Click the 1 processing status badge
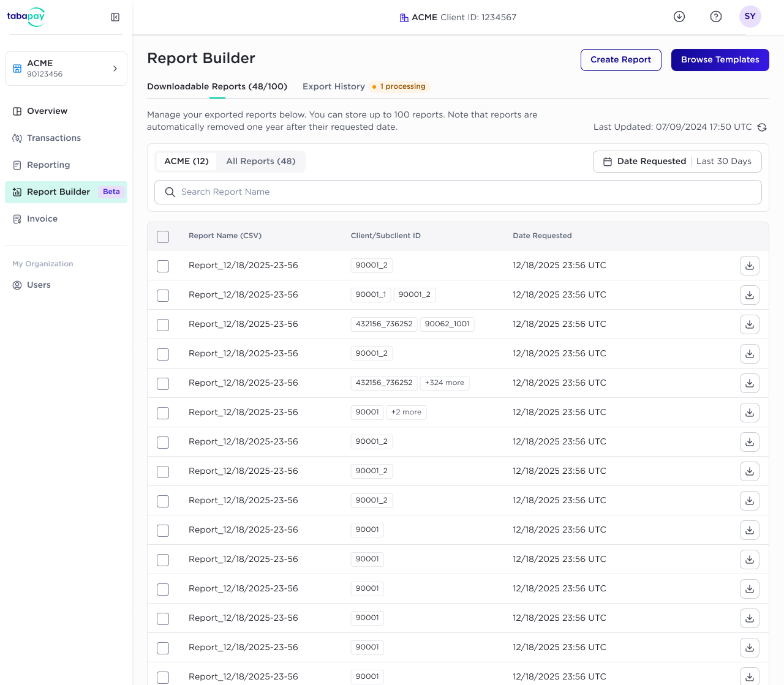 coord(399,86)
